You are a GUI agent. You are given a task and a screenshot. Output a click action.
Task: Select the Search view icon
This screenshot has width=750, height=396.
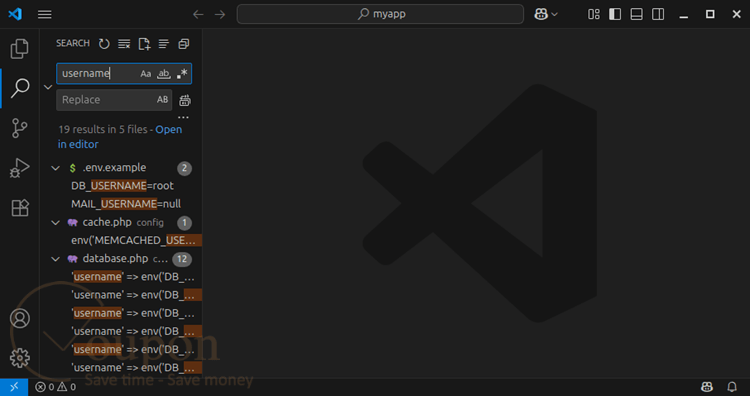pos(20,88)
